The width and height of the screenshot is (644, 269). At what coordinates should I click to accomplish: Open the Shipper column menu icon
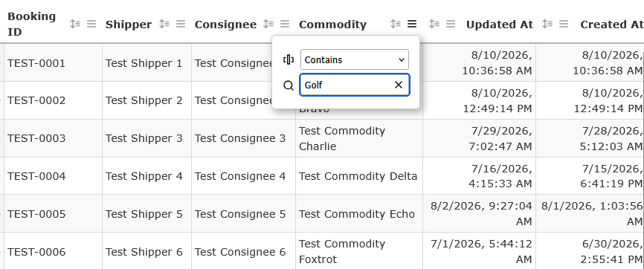[x=181, y=25]
